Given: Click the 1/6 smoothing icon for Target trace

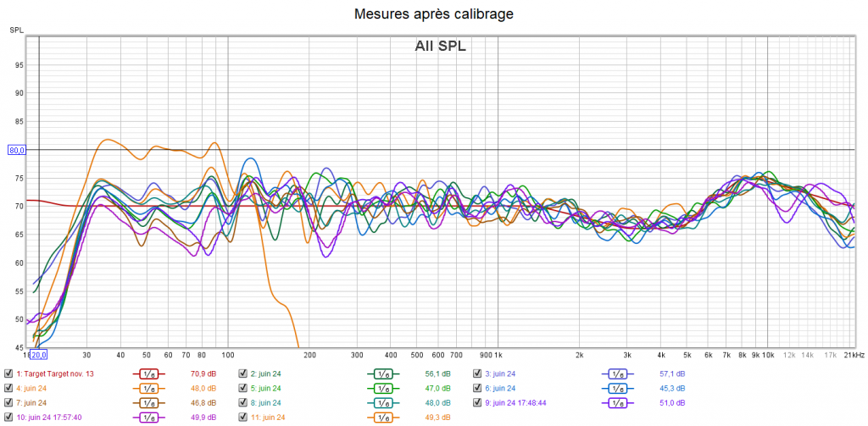Looking at the screenshot, I should tap(149, 373).
